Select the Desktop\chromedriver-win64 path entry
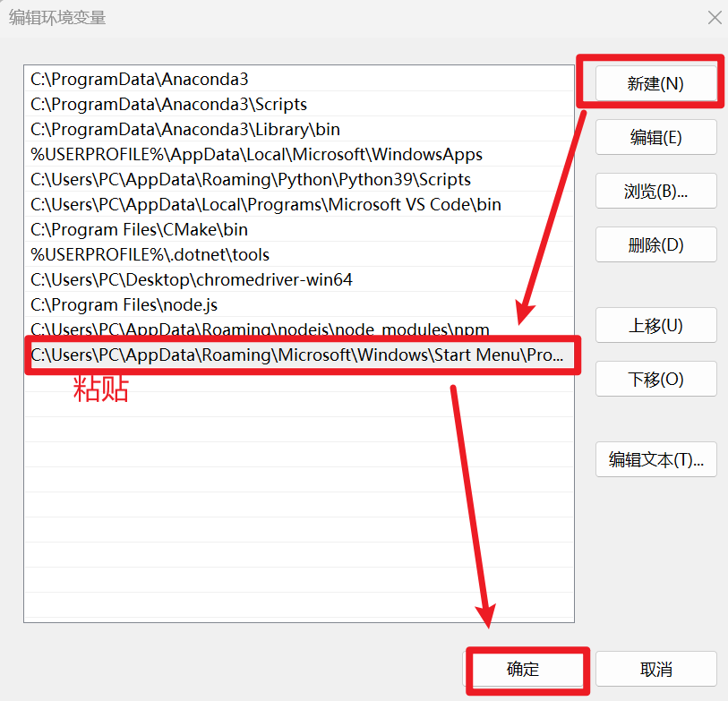This screenshot has height=701, width=728. click(299, 279)
